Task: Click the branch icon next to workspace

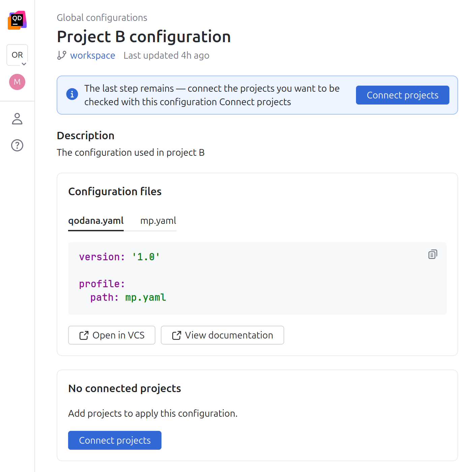Action: [x=61, y=55]
